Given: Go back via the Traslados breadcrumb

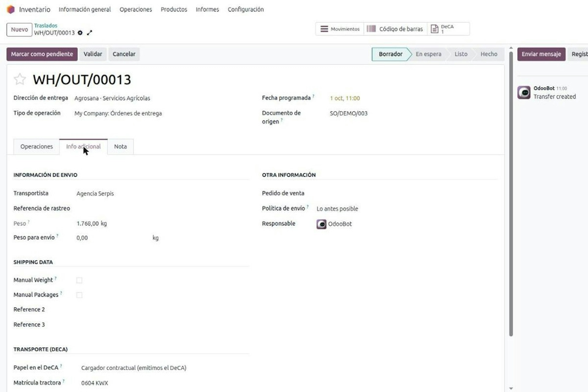Looking at the screenshot, I should pos(45,26).
